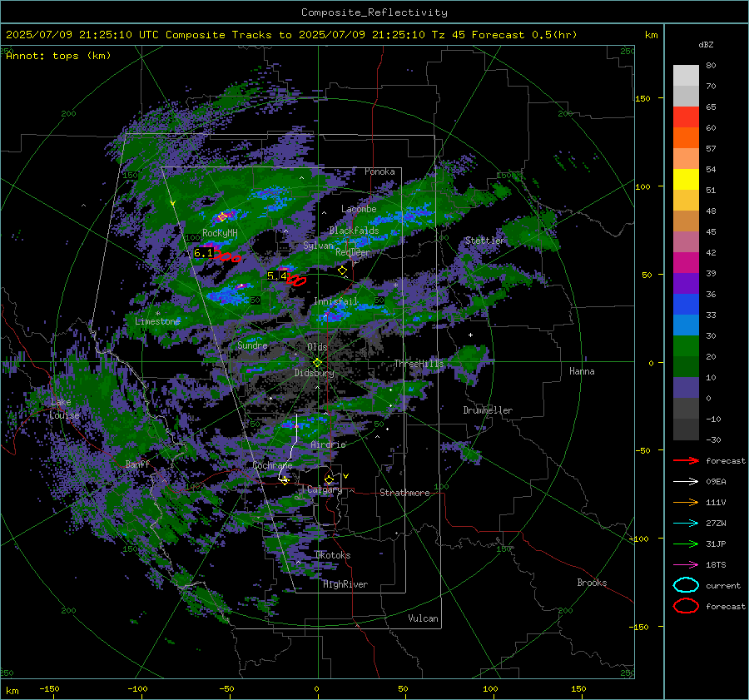Click the Strathmore city label
Viewport: 749px width, 700px height.
pyautogui.click(x=404, y=493)
